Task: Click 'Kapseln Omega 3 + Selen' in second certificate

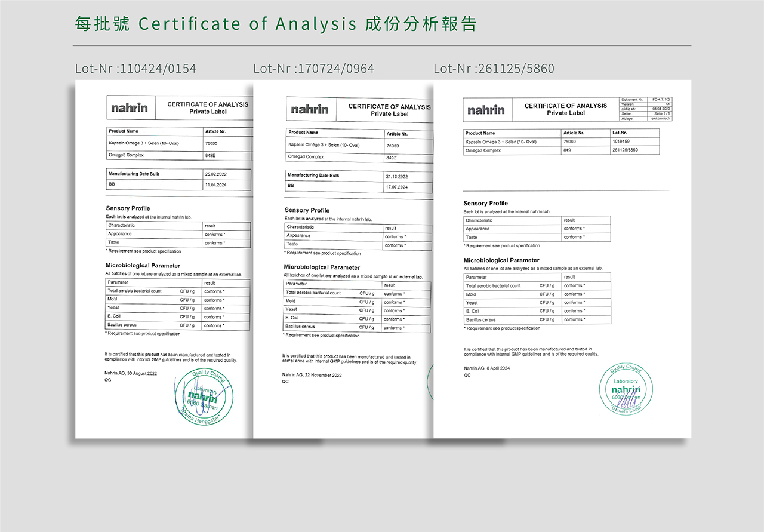Action: point(324,145)
